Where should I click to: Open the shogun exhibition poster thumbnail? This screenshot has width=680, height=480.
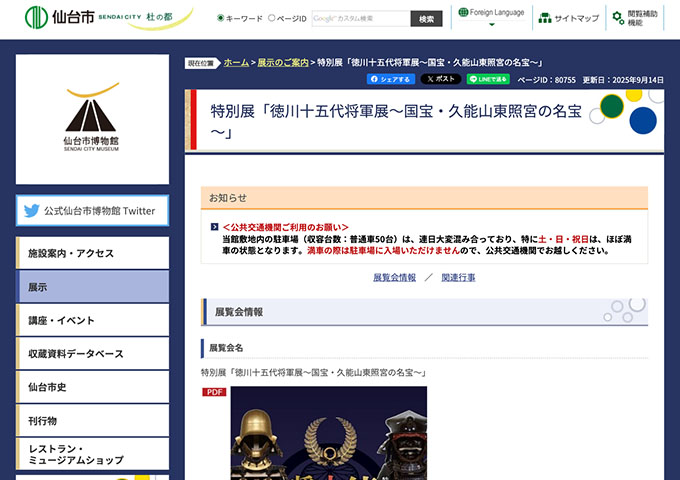coord(329,433)
